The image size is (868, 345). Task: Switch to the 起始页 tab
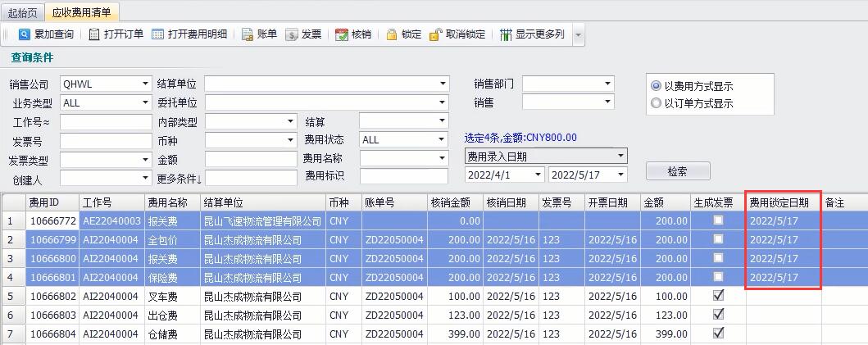pyautogui.click(x=23, y=12)
